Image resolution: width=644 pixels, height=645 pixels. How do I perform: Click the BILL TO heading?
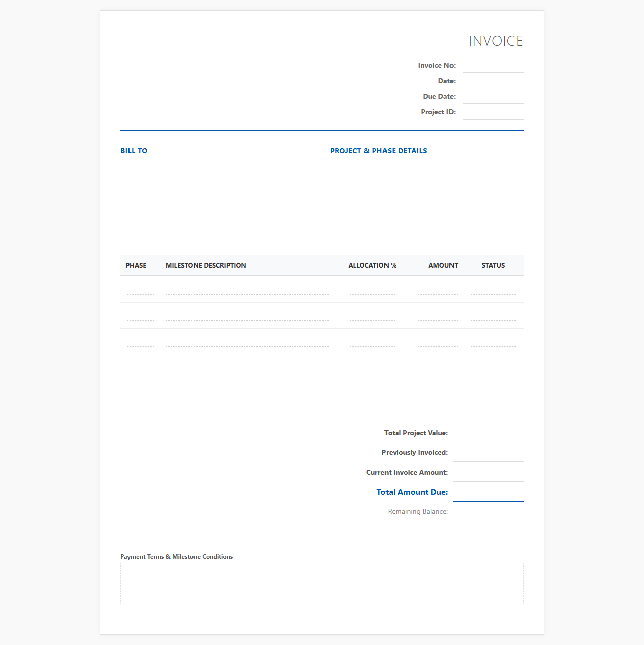tap(134, 151)
